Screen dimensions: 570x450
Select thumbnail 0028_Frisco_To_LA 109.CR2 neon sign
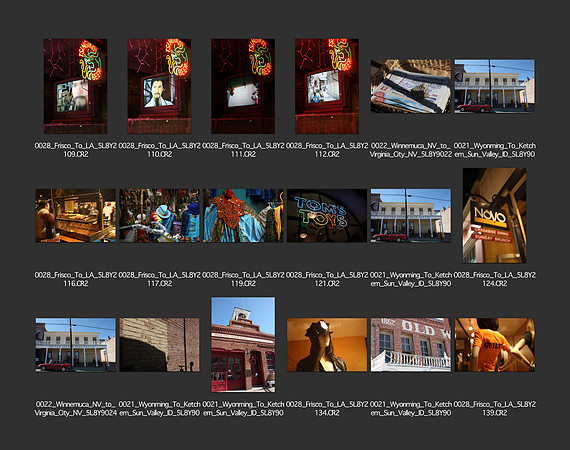click(x=76, y=86)
